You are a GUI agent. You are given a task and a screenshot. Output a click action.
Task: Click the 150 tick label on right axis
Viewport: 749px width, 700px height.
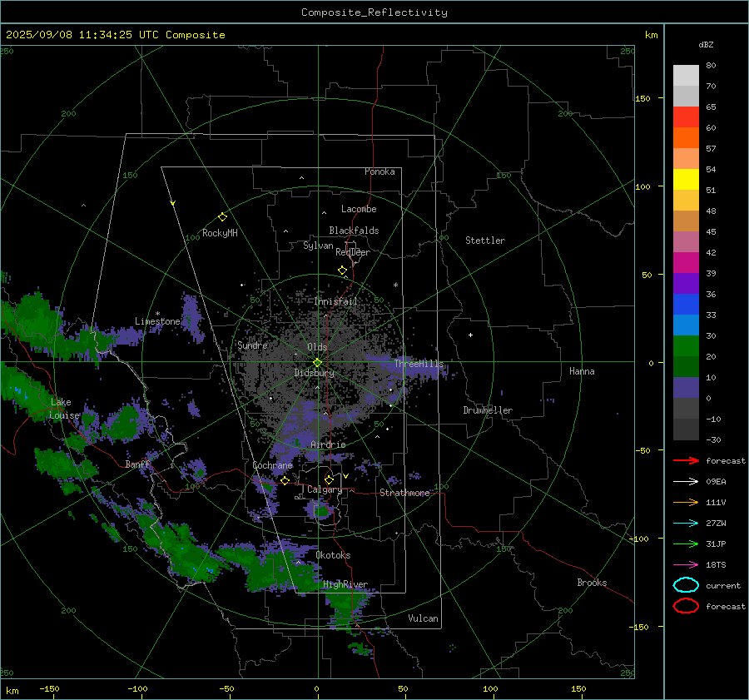[642, 98]
